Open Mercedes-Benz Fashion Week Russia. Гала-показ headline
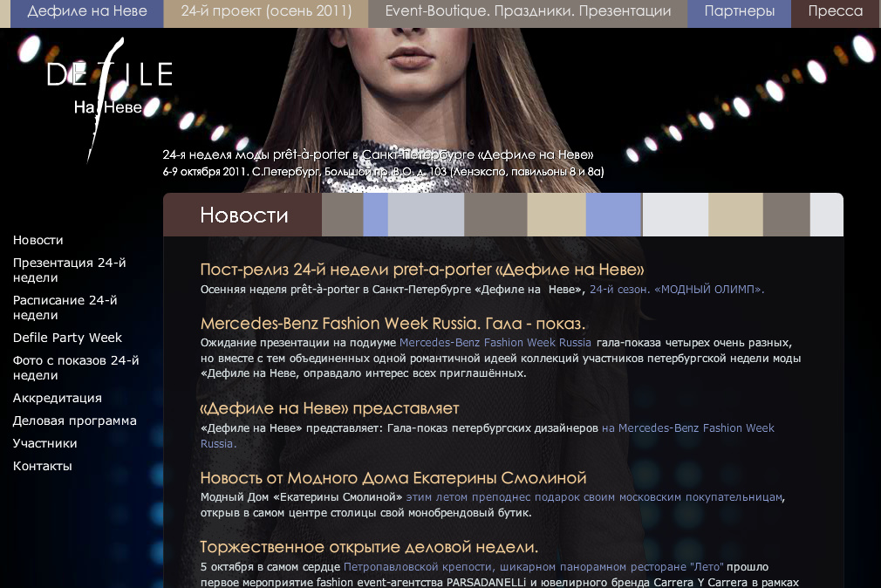 coord(393,324)
